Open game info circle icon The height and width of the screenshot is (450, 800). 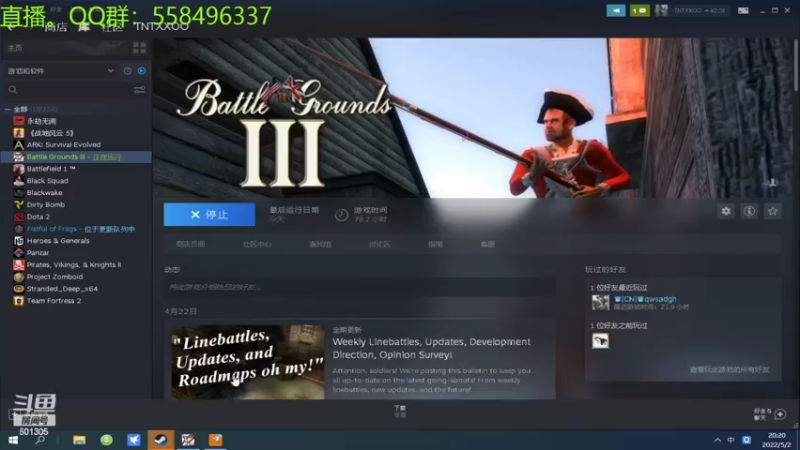(749, 211)
